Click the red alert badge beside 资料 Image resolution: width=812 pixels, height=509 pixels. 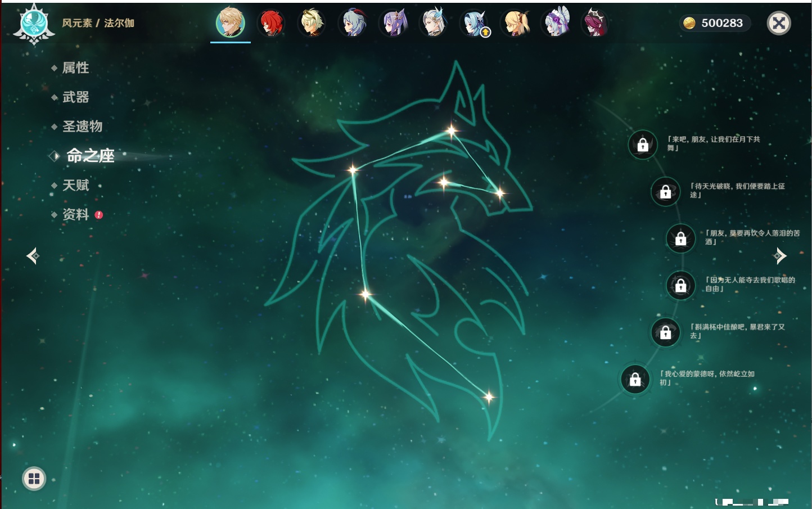[99, 215]
